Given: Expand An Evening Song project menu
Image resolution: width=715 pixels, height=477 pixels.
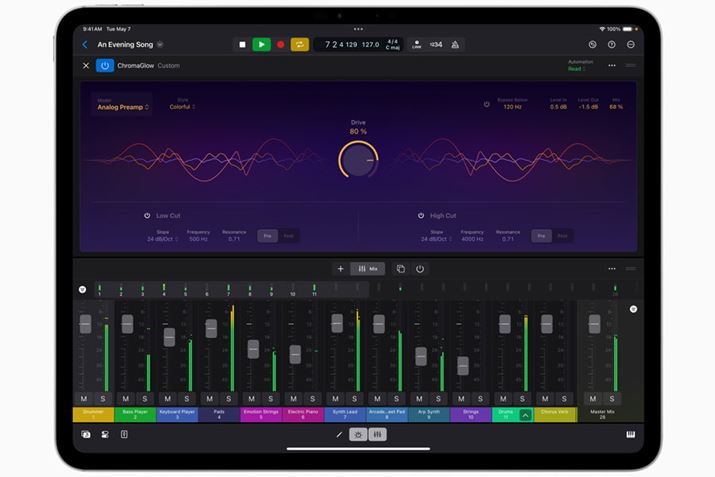Looking at the screenshot, I should pyautogui.click(x=160, y=45).
